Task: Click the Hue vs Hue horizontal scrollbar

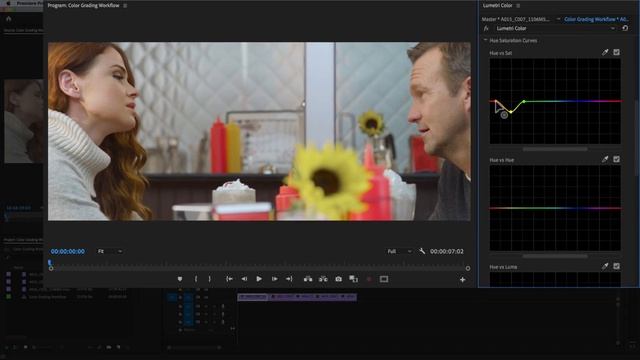Action: coord(555,256)
